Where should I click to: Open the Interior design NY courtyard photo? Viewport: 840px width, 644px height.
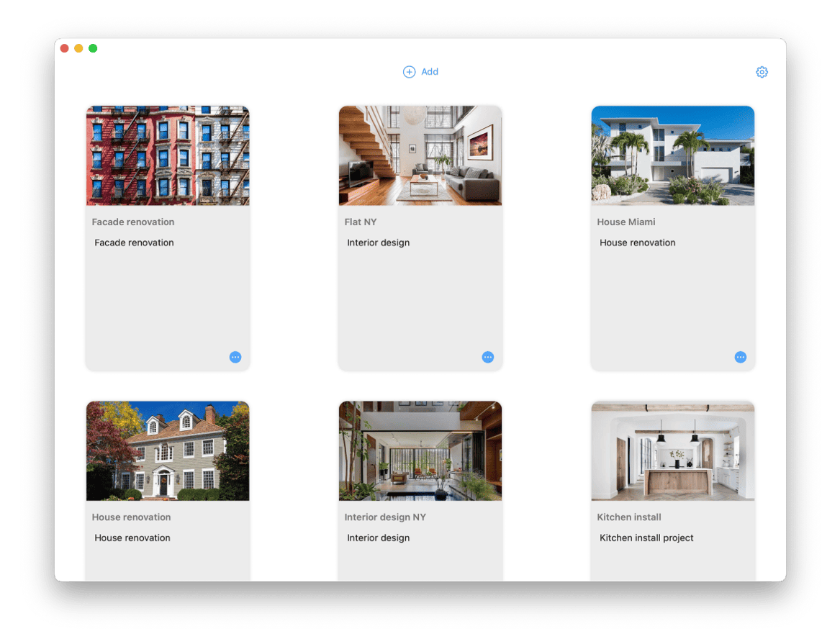point(420,450)
